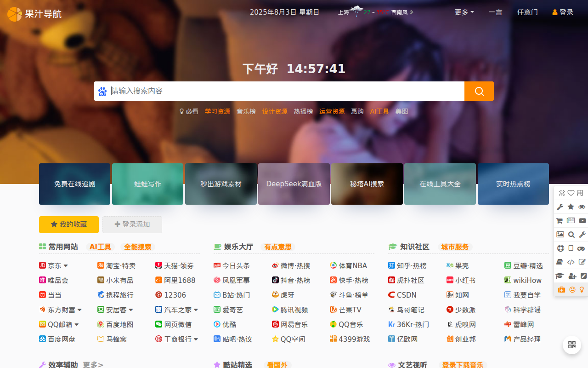Open the 知乎·热榜 link
The height and width of the screenshot is (368, 588).
pyautogui.click(x=407, y=266)
